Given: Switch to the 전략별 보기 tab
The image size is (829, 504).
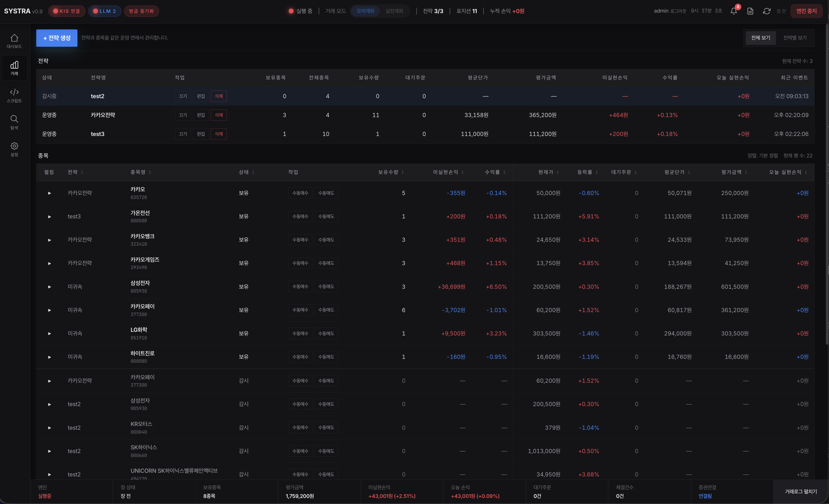Looking at the screenshot, I should click(795, 38).
